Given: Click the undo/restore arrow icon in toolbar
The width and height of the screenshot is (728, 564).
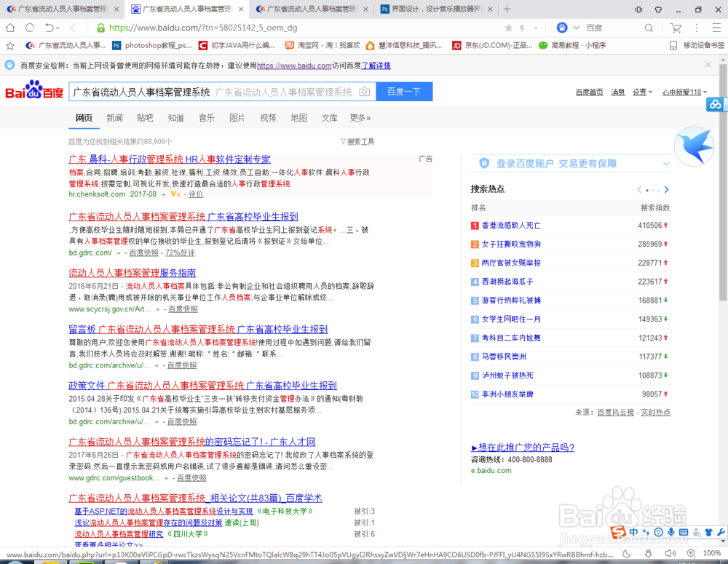Looking at the screenshot, I should (x=49, y=28).
